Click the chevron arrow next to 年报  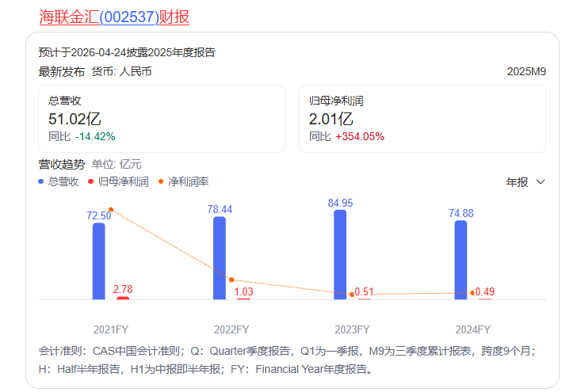(541, 182)
